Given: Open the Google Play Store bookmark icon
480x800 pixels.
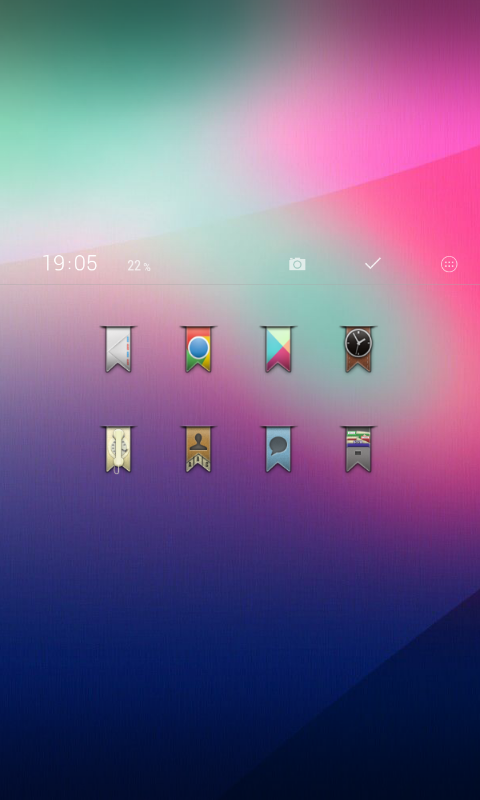Looking at the screenshot, I should click(x=278, y=349).
